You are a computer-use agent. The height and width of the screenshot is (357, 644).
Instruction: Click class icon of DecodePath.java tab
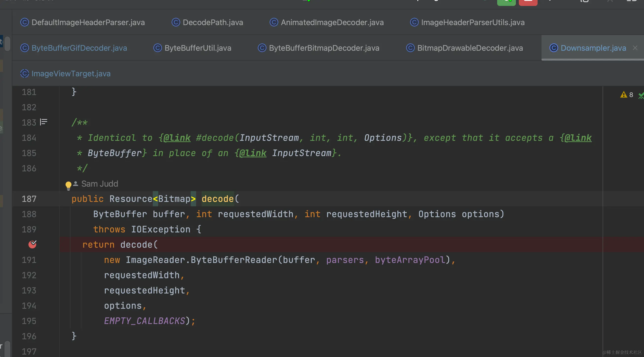176,22
